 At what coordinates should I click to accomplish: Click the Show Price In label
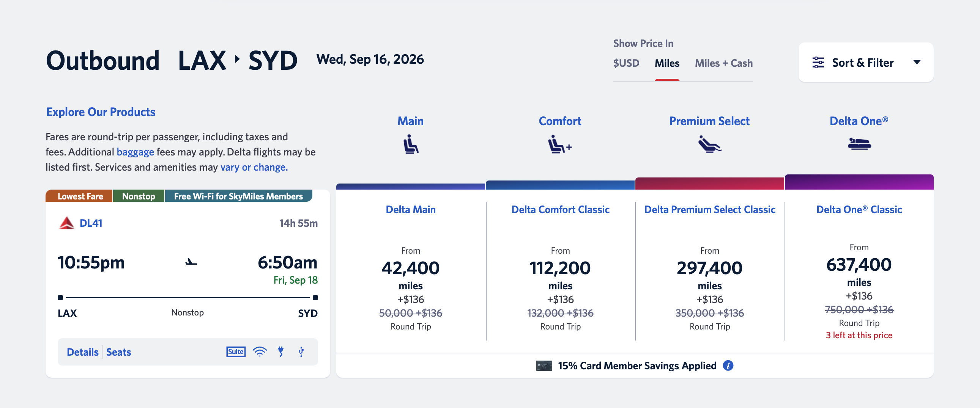tap(643, 43)
